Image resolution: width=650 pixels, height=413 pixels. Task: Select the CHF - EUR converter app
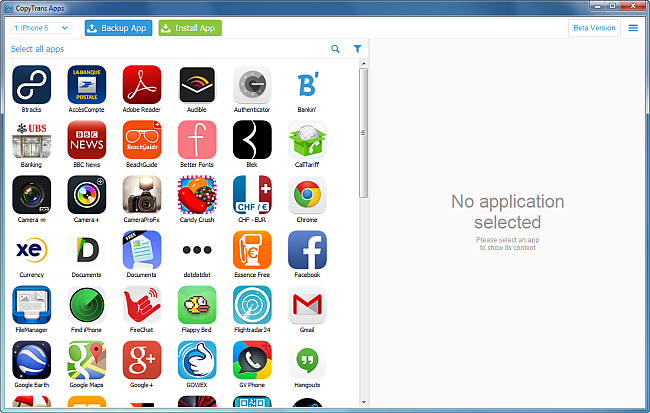point(252,195)
